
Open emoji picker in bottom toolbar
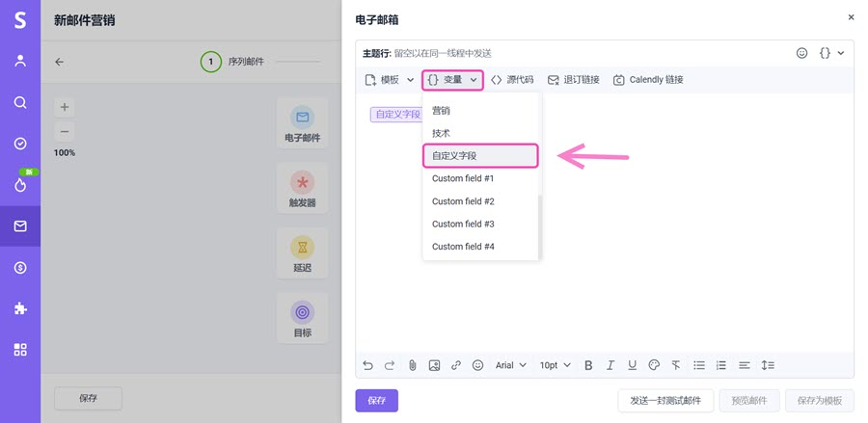point(477,365)
